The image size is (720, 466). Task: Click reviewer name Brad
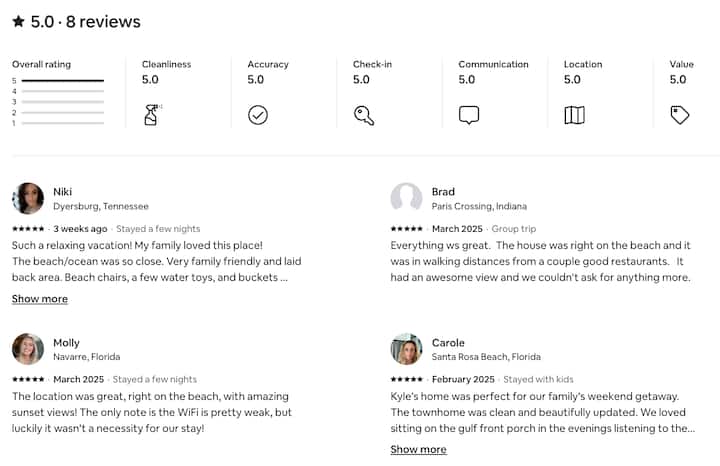pos(443,192)
